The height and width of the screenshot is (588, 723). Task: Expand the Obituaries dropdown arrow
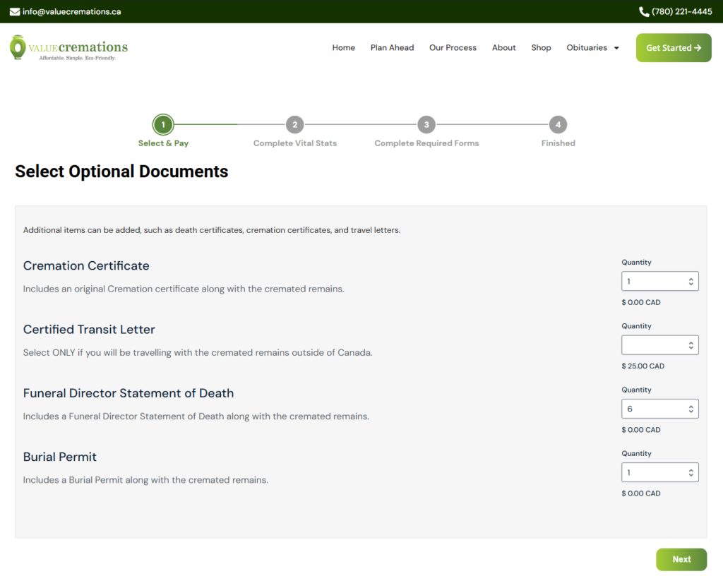[x=616, y=48]
